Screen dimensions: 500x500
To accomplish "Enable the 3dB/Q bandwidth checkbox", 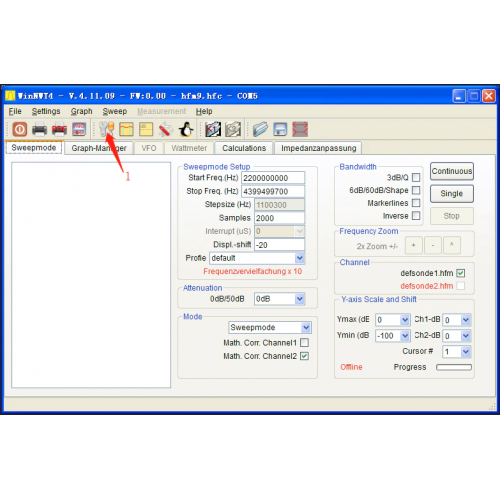I will (x=416, y=177).
